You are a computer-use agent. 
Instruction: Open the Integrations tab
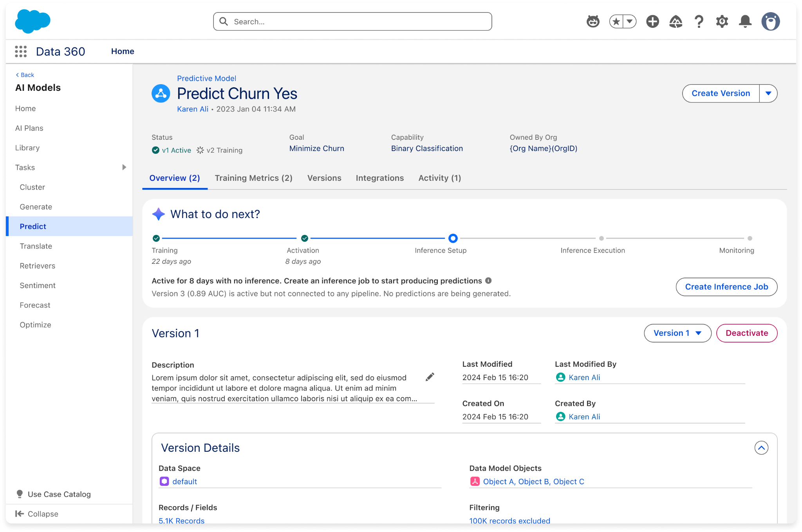coord(380,178)
